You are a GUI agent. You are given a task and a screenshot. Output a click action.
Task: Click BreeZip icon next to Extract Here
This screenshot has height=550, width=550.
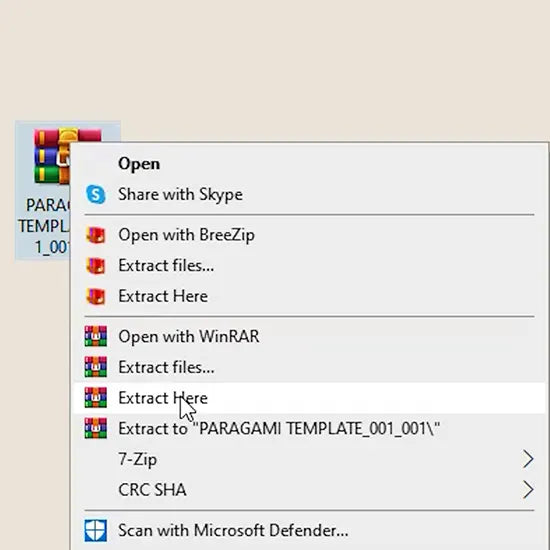click(96, 296)
